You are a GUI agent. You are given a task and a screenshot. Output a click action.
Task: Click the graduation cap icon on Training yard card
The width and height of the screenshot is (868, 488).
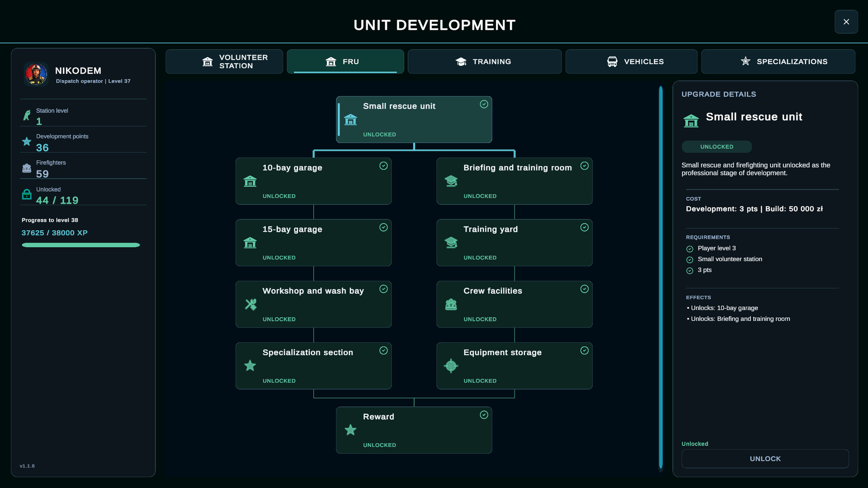pyautogui.click(x=451, y=243)
